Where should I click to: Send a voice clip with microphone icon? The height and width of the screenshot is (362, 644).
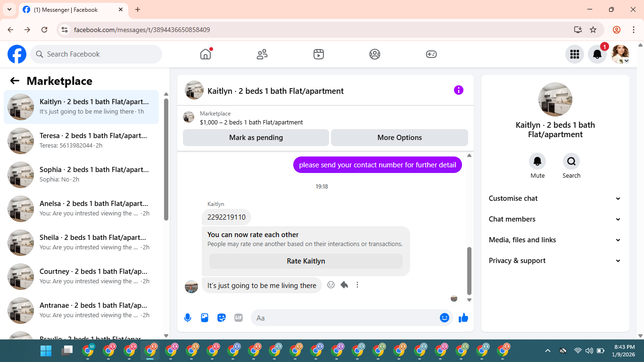point(188,318)
